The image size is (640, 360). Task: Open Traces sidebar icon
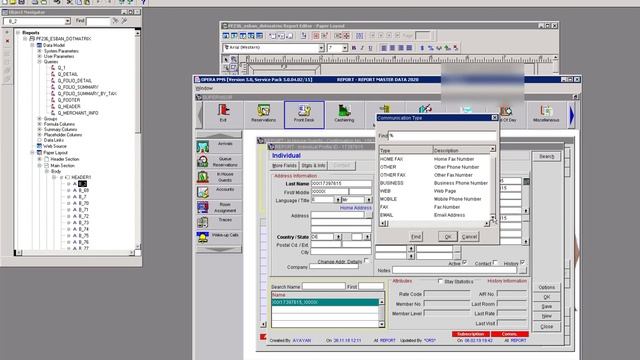pos(203,222)
